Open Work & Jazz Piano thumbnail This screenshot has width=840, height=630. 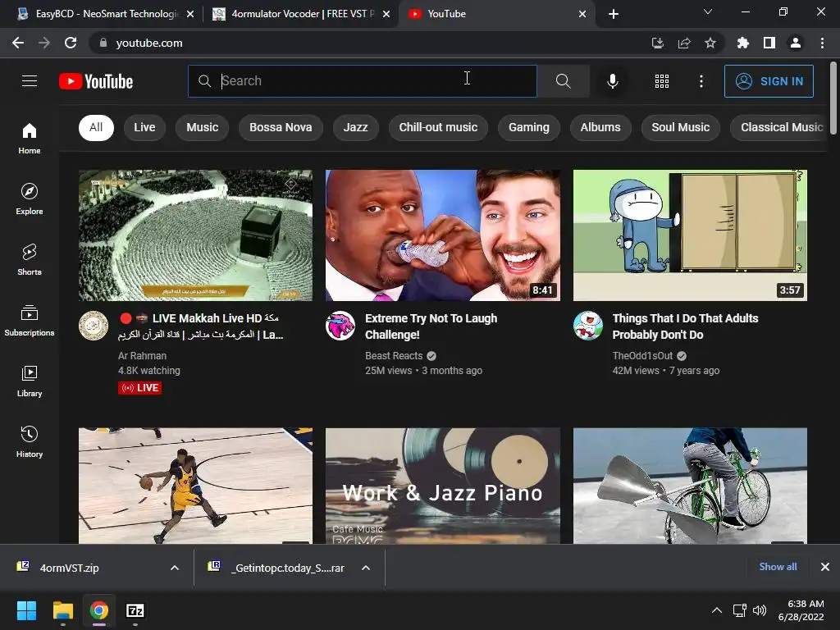click(442, 486)
